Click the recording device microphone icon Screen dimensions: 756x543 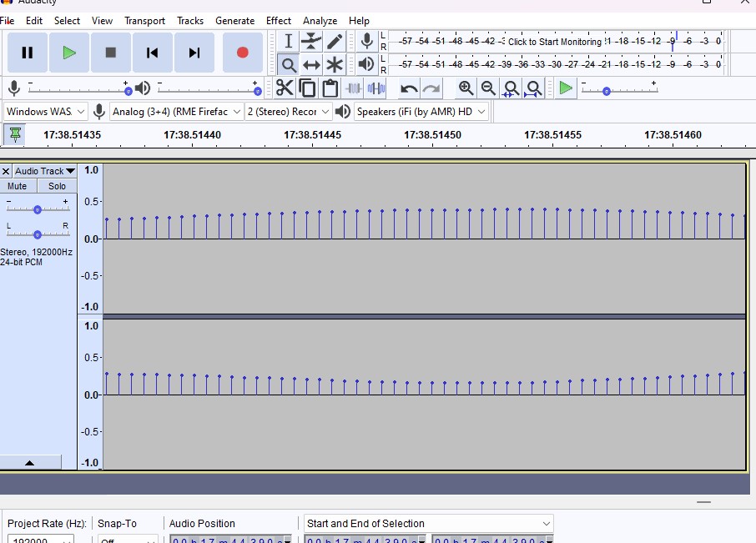98,111
